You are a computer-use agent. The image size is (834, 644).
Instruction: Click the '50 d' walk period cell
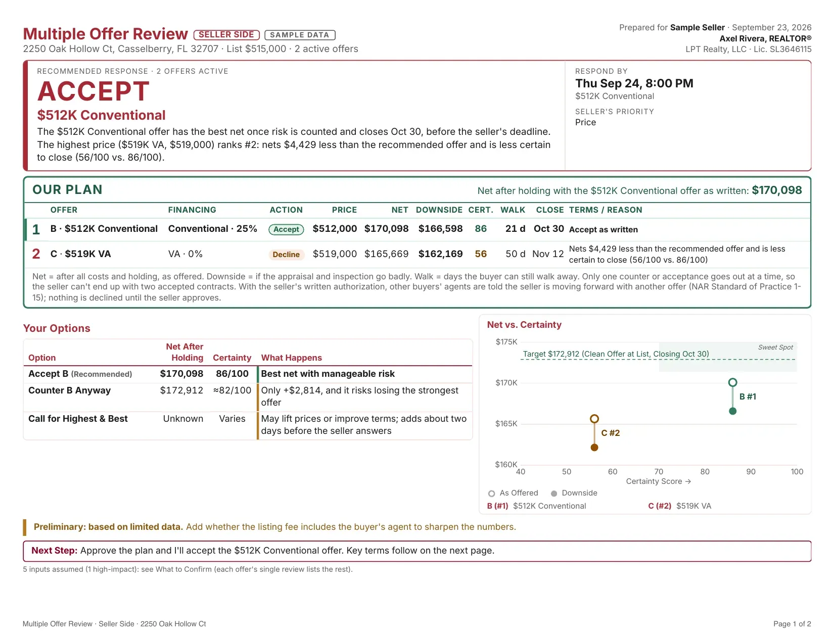click(x=516, y=254)
